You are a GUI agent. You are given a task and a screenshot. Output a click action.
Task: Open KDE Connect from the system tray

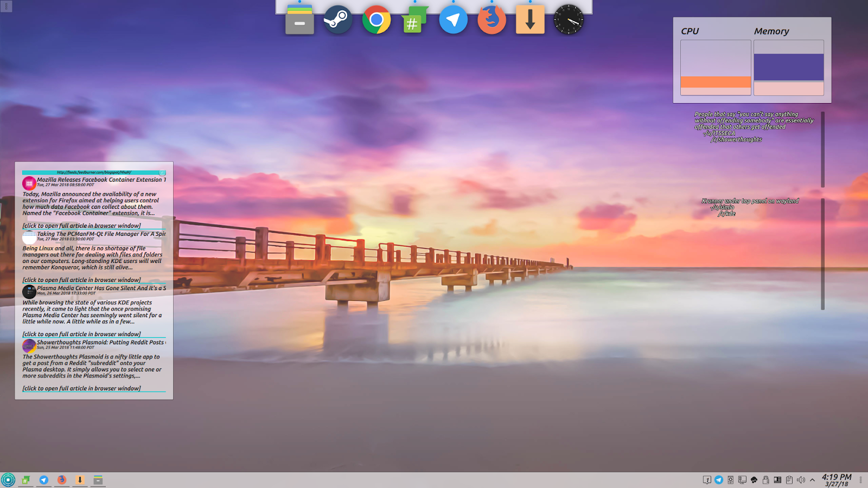730,479
